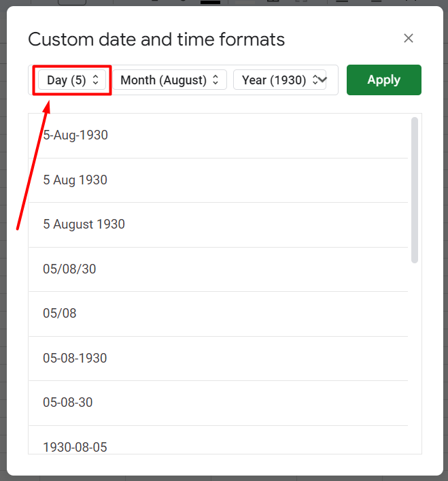The width and height of the screenshot is (448, 481).
Task: Click the up-down arrows on Day token
Action: pos(96,80)
